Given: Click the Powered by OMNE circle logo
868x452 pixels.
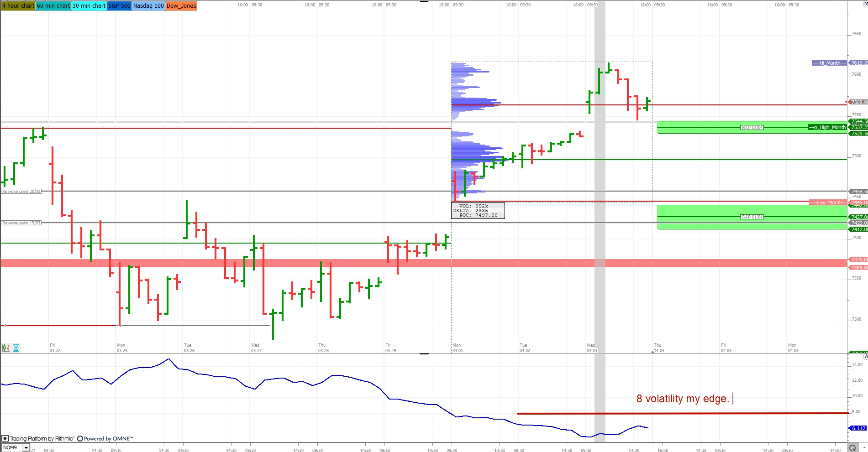Looking at the screenshot, I should [x=80, y=439].
